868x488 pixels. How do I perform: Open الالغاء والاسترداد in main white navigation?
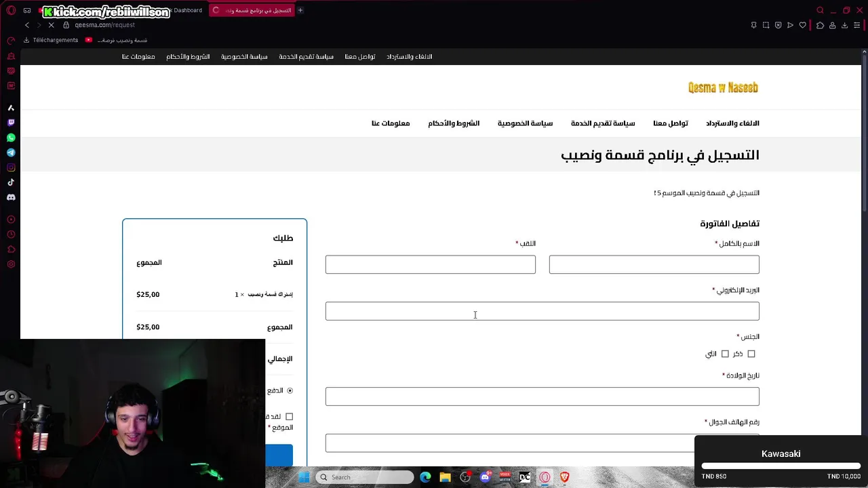pos(732,123)
